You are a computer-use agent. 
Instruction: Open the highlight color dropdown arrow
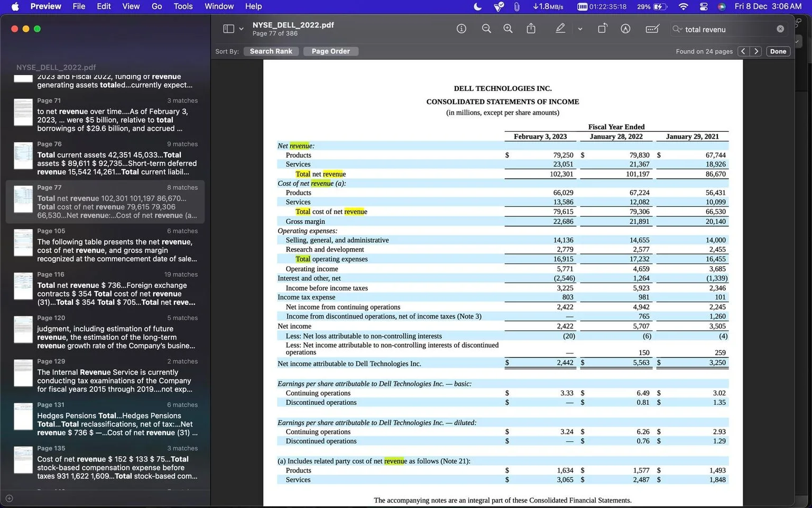[x=580, y=29]
